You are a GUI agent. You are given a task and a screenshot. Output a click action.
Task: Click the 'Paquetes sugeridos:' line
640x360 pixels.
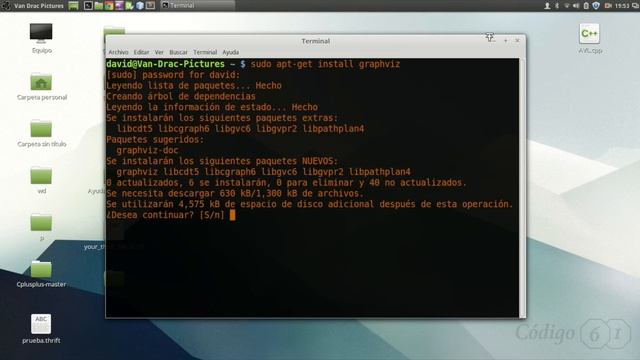coord(155,140)
